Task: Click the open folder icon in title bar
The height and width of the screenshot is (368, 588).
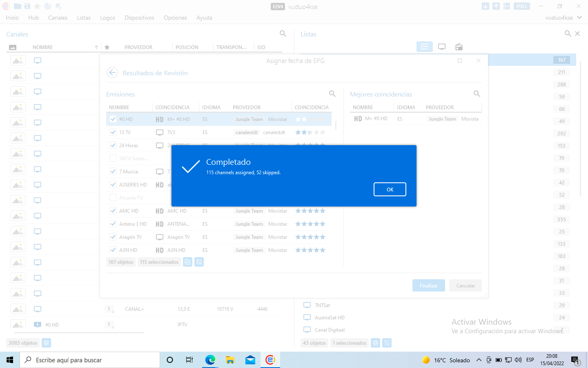Action: pyautogui.click(x=18, y=6)
